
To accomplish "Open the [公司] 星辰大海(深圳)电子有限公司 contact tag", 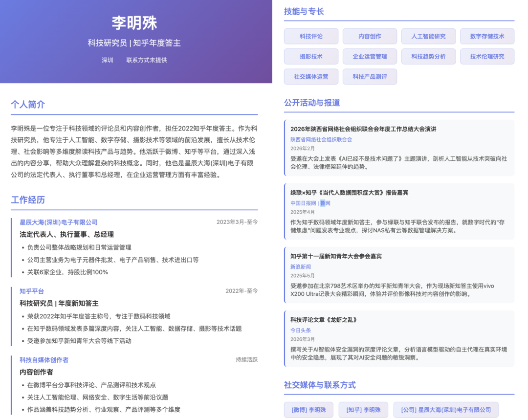I will coord(445,410).
